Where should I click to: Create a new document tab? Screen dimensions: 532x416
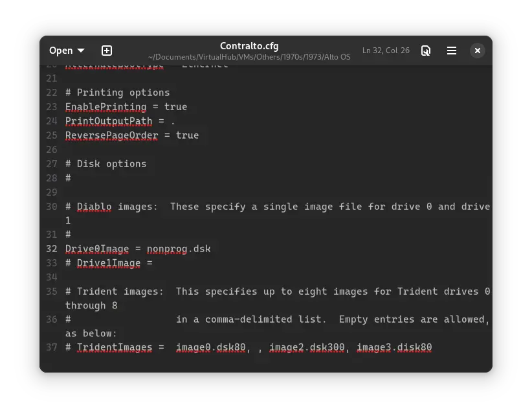(x=107, y=51)
